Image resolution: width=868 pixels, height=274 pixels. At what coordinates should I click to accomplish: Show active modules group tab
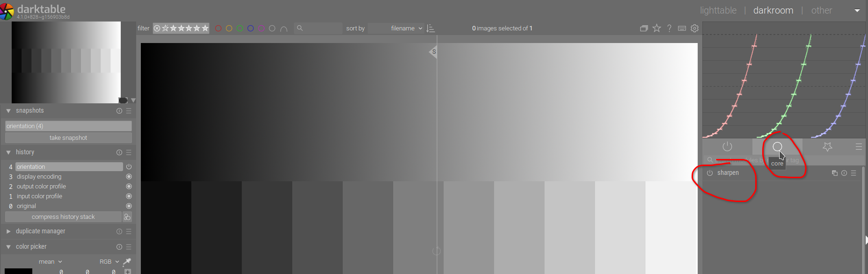727,147
